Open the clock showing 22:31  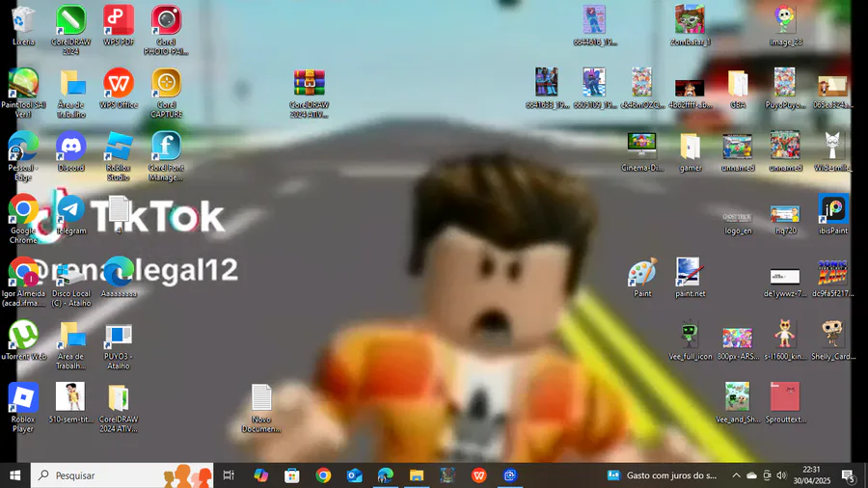pyautogui.click(x=811, y=475)
